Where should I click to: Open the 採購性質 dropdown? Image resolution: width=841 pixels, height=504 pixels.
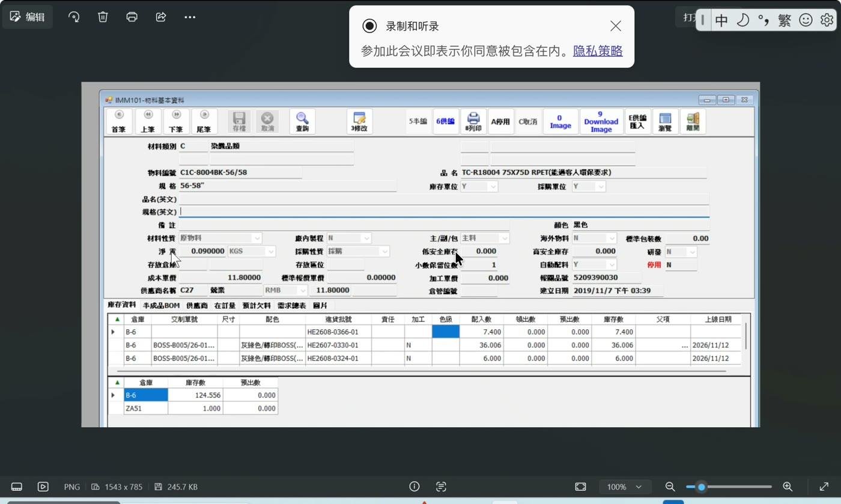384,252
